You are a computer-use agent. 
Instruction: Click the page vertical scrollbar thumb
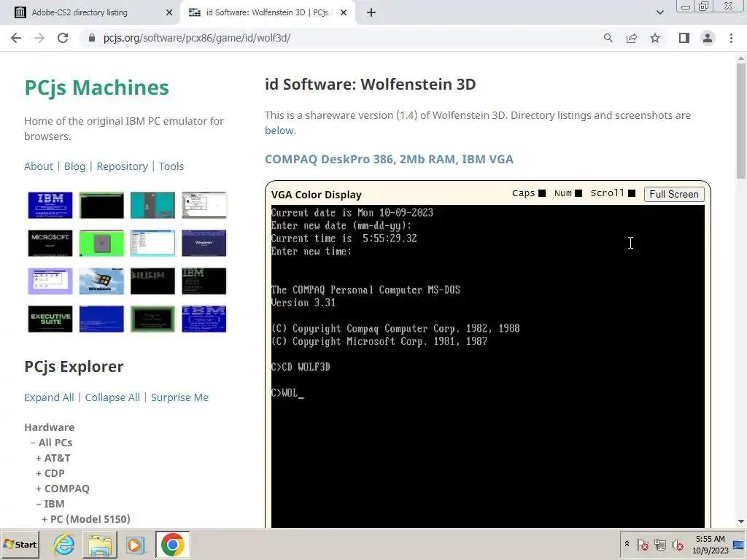pyautogui.click(x=741, y=122)
